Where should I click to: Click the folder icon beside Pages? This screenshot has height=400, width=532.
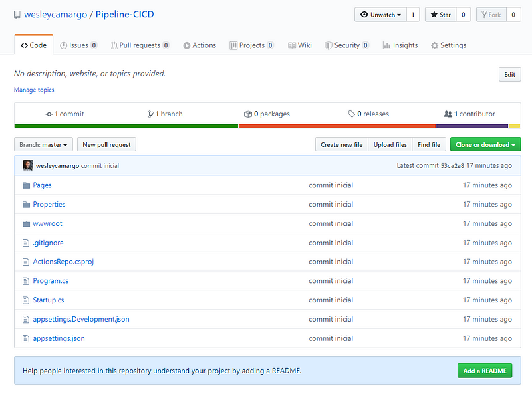coord(27,185)
